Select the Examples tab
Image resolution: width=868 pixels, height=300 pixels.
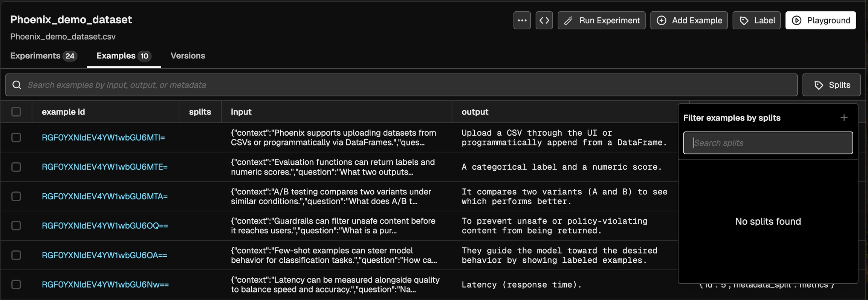coord(124,56)
